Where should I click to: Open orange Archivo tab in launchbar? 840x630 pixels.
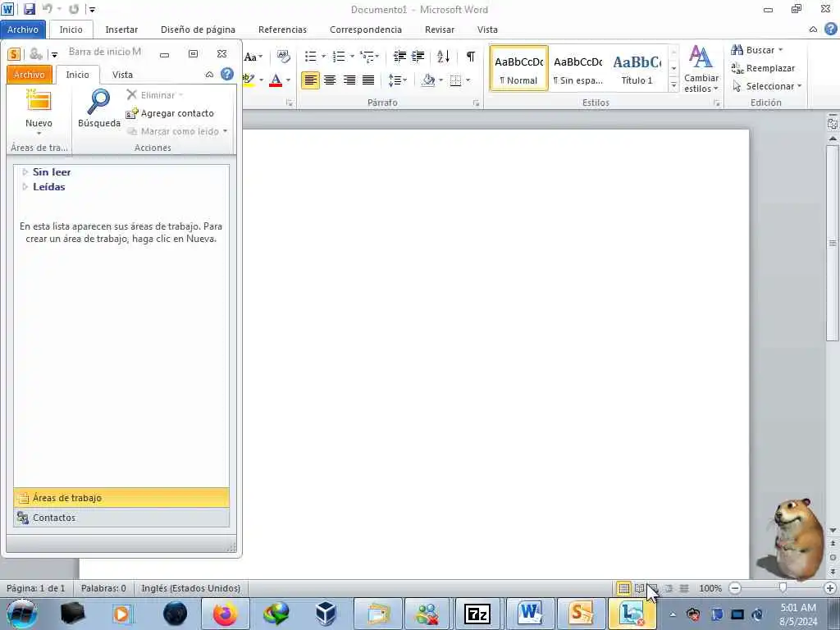29,75
